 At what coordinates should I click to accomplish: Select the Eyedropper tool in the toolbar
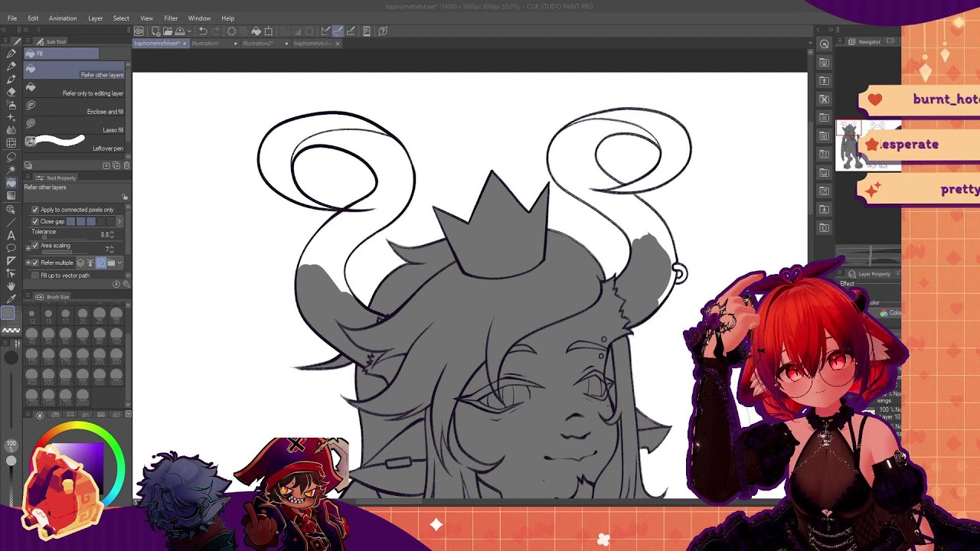(x=11, y=298)
